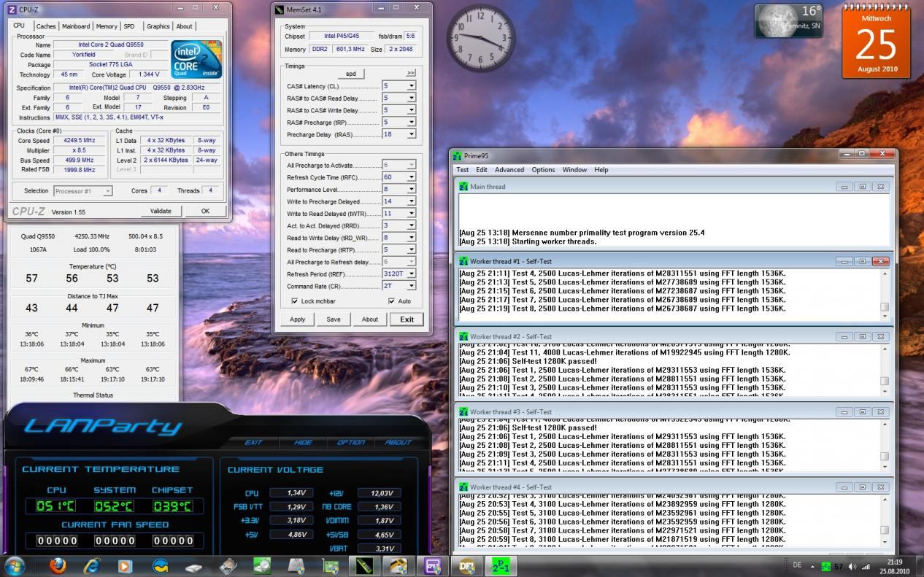924x577 pixels.
Task: Click the Save button in MemSet
Action: [x=334, y=320]
